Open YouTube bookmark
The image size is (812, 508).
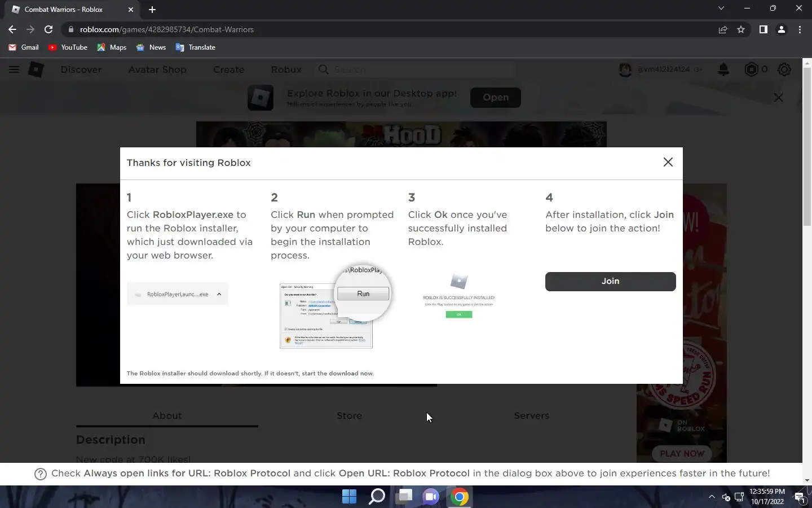pos(68,47)
